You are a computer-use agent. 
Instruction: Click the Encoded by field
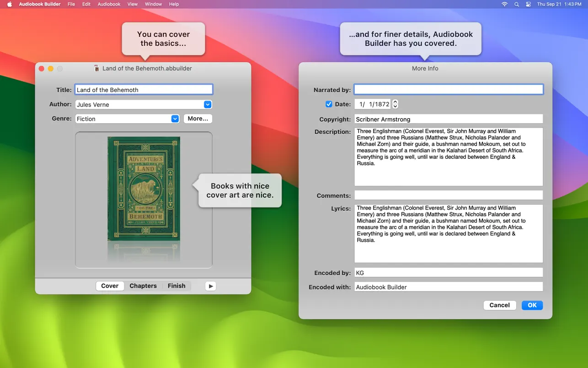click(449, 273)
